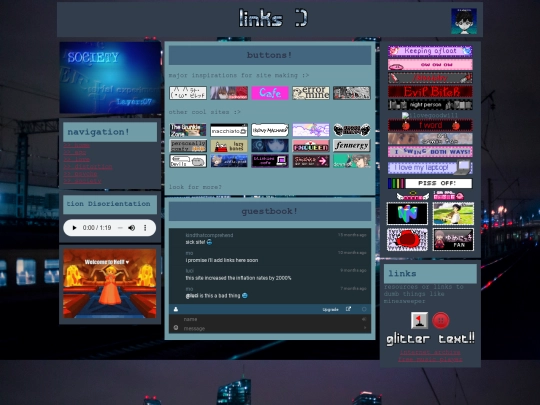This screenshot has width=540, height=405.
Task: Go to the distortion navigation link
Action: click(x=88, y=167)
